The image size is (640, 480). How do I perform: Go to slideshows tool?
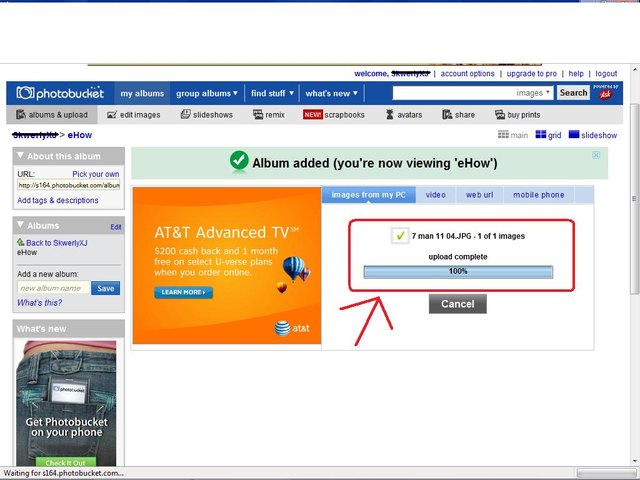pyautogui.click(x=207, y=115)
